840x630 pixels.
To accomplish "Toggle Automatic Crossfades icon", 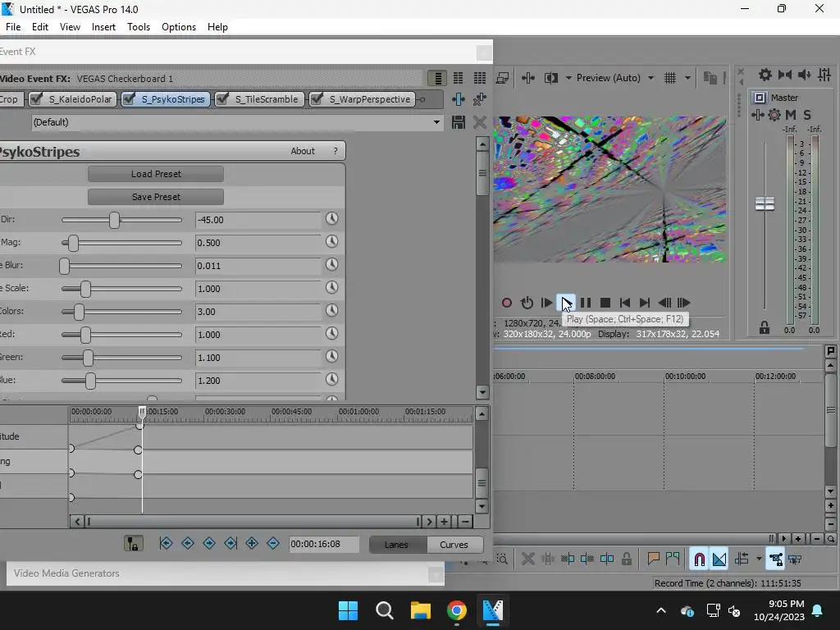I will (x=719, y=559).
